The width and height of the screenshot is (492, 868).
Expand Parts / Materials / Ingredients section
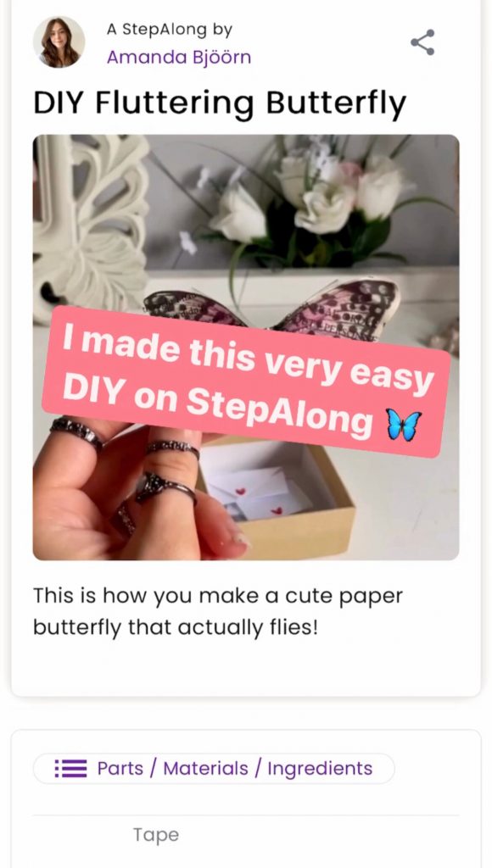pyautogui.click(x=214, y=768)
